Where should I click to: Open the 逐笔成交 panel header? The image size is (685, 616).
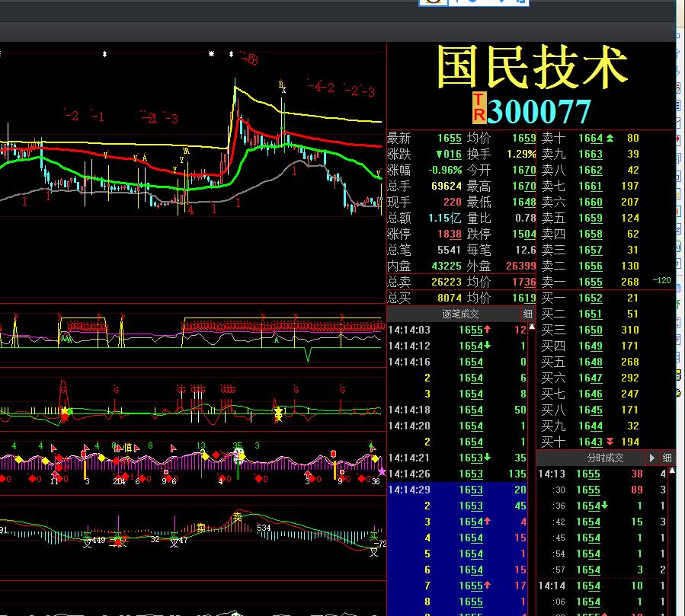click(459, 314)
